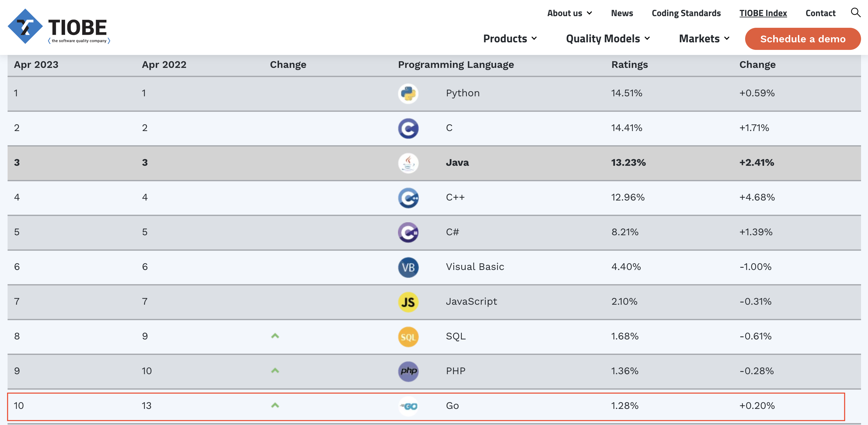Expand the Products menu
The height and width of the screenshot is (425, 868).
(510, 39)
